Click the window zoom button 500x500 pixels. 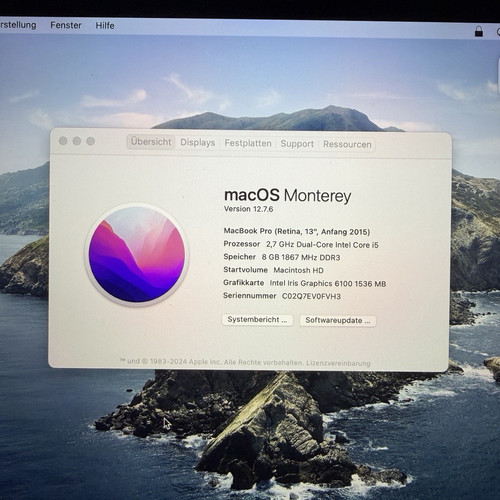pos(91,141)
